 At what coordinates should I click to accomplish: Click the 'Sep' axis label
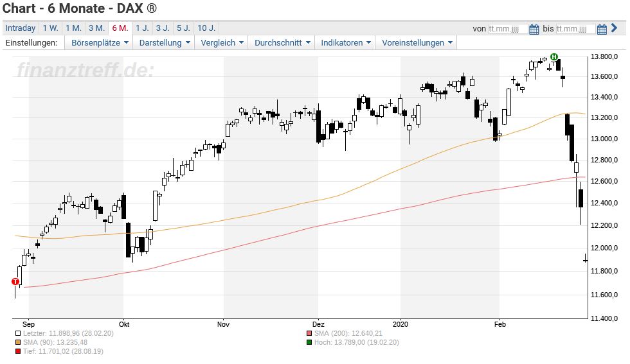click(28, 324)
